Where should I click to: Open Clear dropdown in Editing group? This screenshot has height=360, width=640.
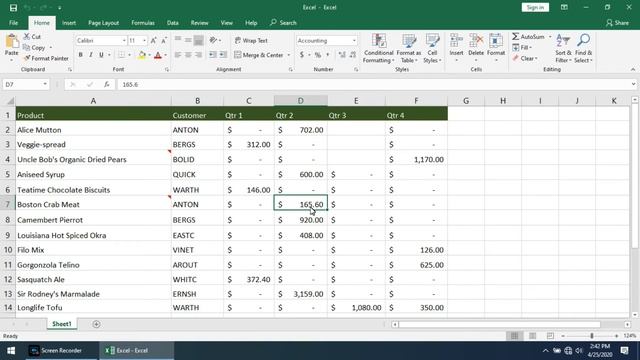(x=525, y=58)
